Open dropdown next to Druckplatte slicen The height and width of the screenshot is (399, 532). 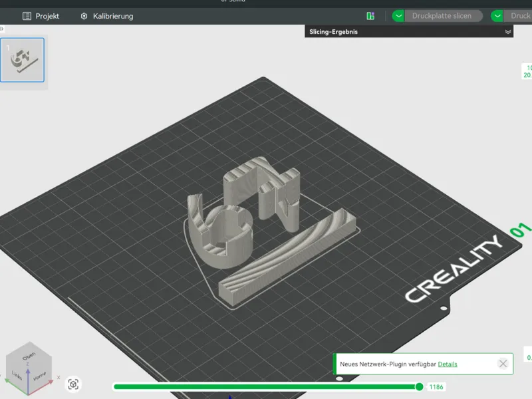coord(398,16)
